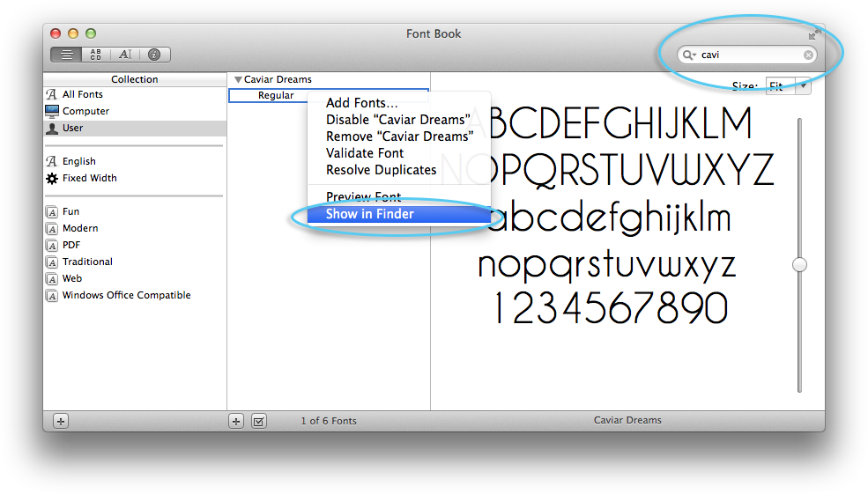Open the Traditional collection
The image size is (868, 494).
tap(135, 262)
